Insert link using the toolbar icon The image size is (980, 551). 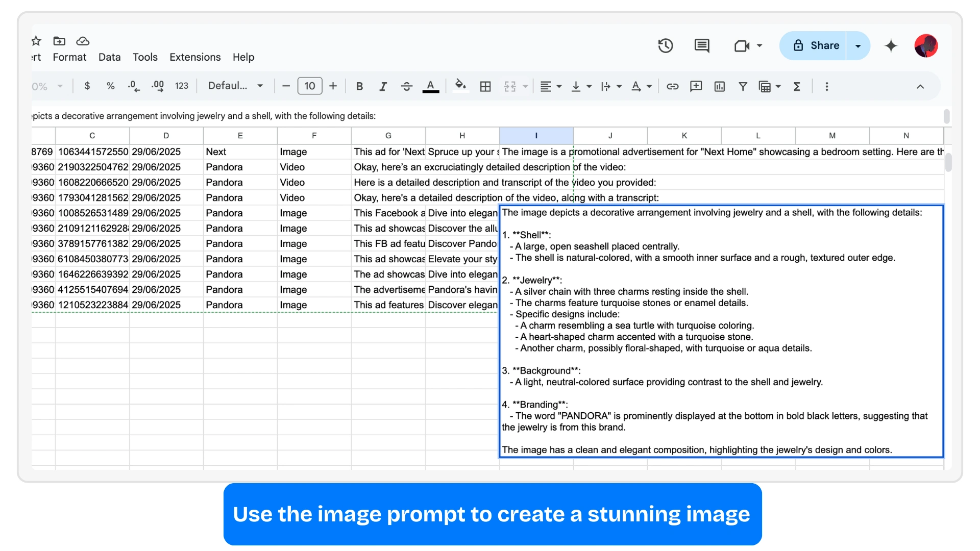tap(672, 86)
